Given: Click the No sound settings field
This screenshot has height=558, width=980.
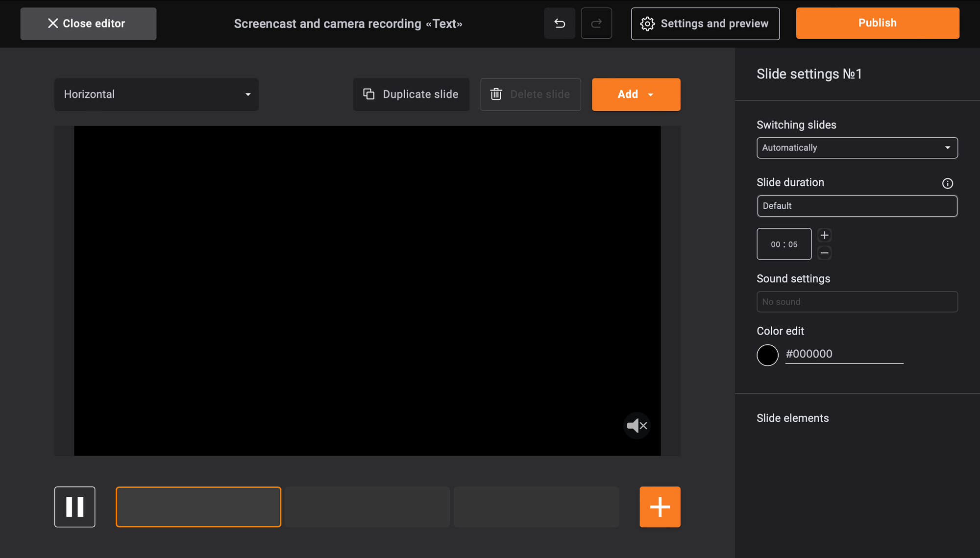Looking at the screenshot, I should click(857, 302).
